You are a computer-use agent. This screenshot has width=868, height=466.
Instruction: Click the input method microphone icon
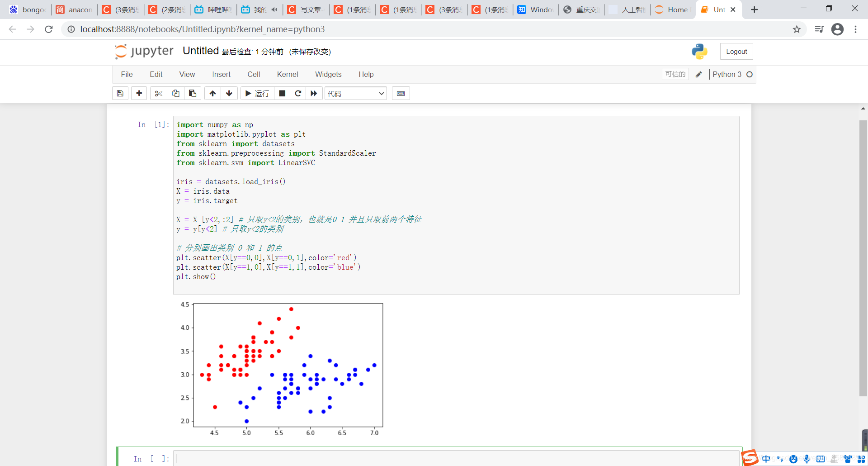(x=807, y=459)
